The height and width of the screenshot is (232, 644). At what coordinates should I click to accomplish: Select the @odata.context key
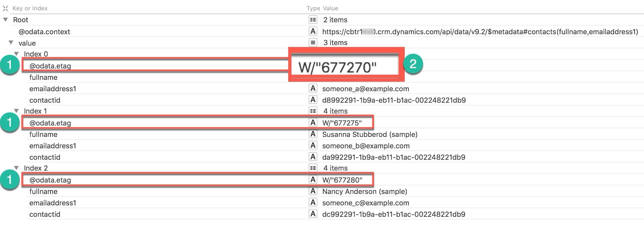pyautogui.click(x=44, y=32)
